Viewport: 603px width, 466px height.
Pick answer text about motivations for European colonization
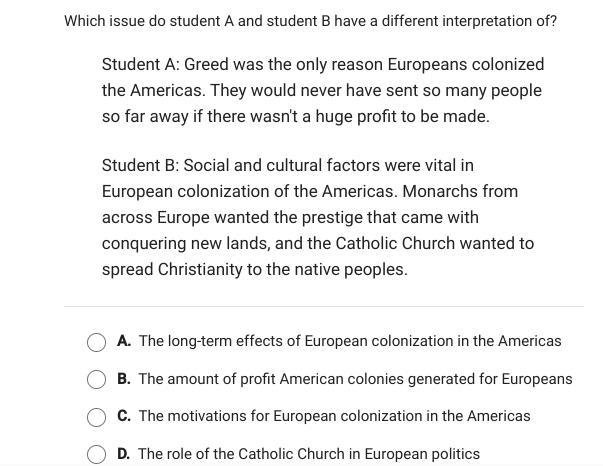[335, 416]
